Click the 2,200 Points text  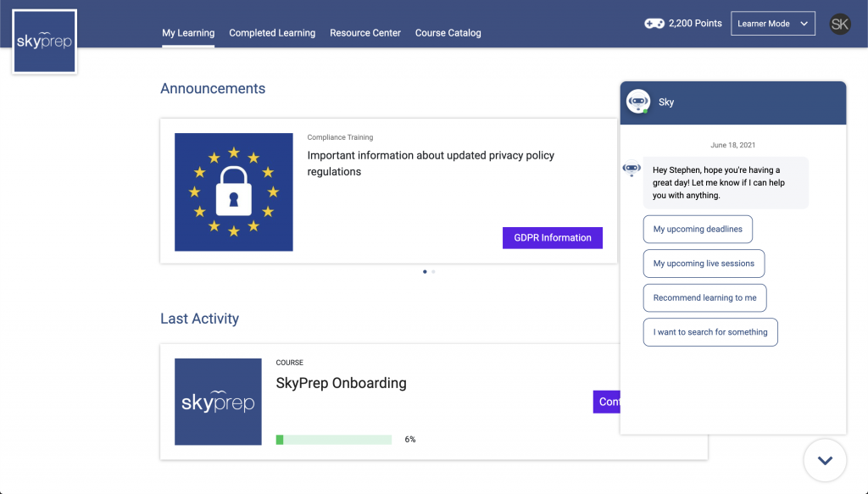point(695,23)
